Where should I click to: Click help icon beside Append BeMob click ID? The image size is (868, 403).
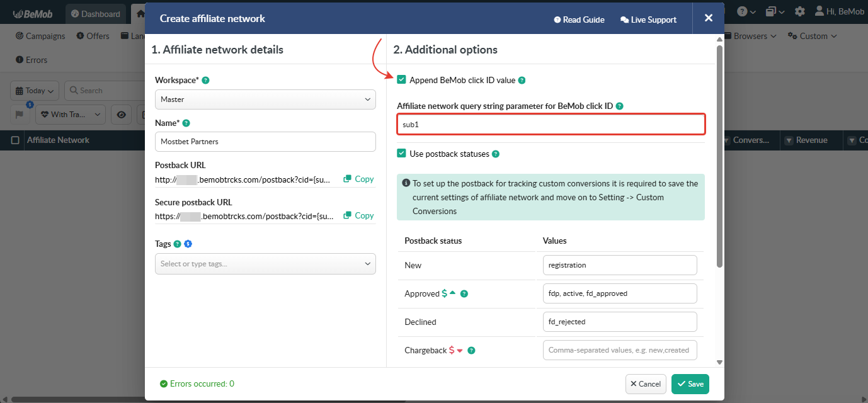522,81
